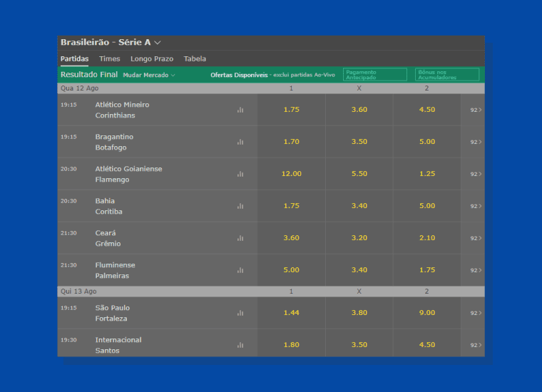Bet on Fluminense win at 5.00
This screenshot has width=542, height=392.
pyautogui.click(x=291, y=270)
